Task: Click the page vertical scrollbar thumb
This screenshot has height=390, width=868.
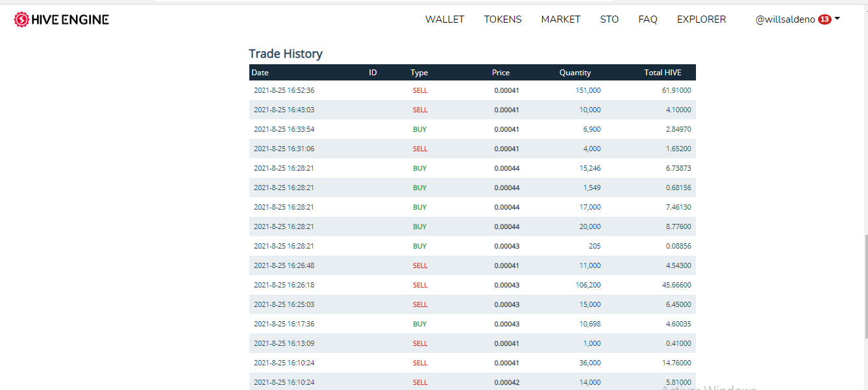Action: coord(865,286)
